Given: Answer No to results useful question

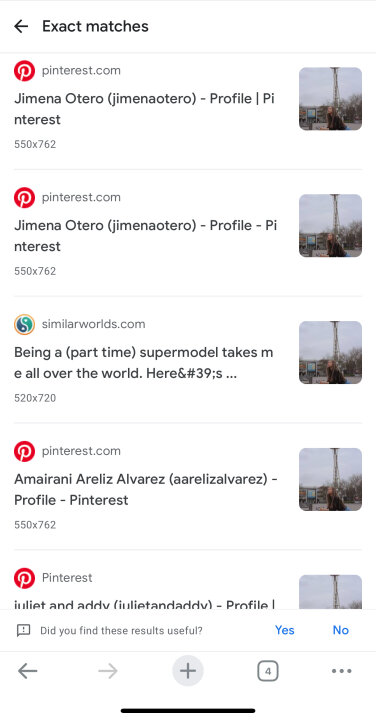Looking at the screenshot, I should point(341,630).
